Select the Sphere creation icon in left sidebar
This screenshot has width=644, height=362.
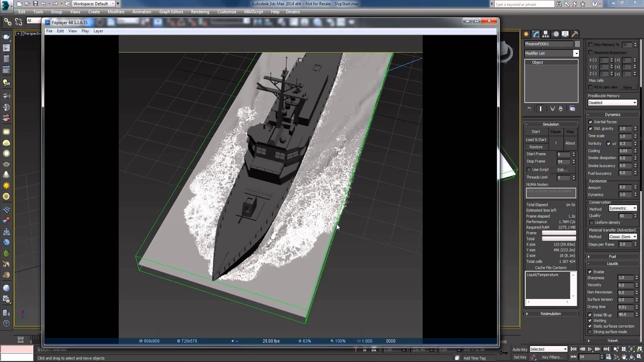(6, 153)
